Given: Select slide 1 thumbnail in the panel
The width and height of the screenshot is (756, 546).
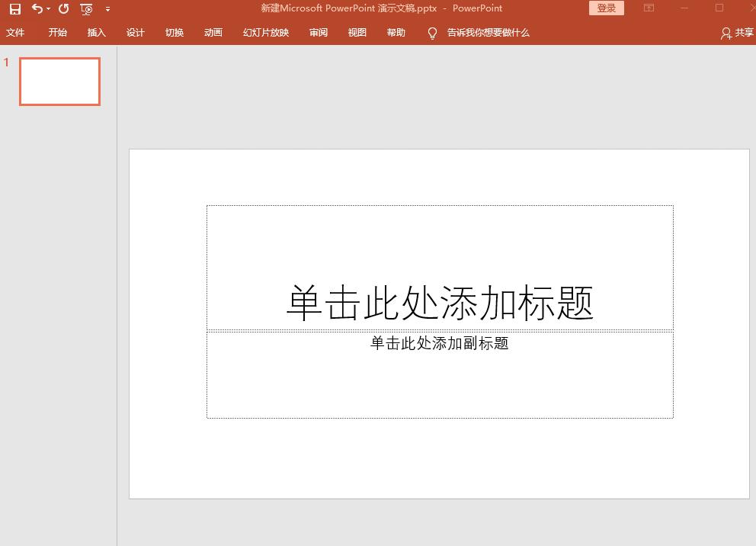Looking at the screenshot, I should tap(59, 82).
